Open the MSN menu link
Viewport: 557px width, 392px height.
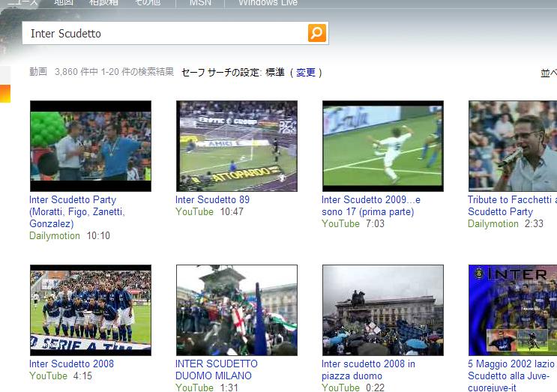click(200, 3)
